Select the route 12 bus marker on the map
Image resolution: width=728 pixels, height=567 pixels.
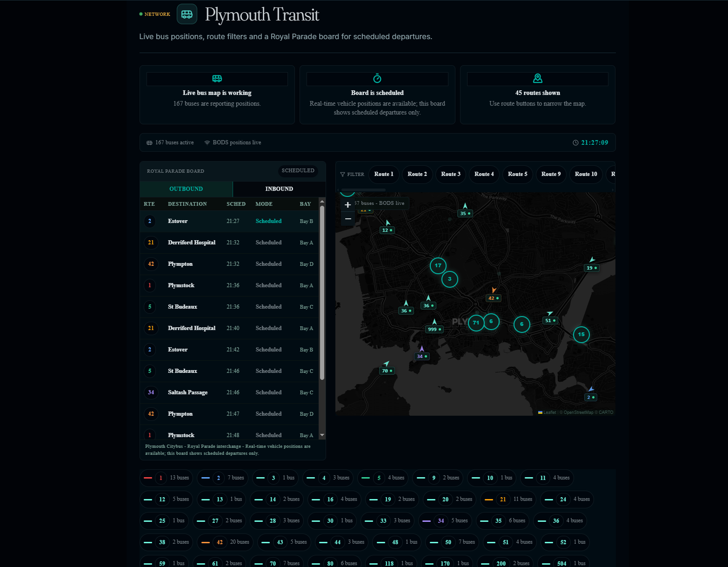387,230
